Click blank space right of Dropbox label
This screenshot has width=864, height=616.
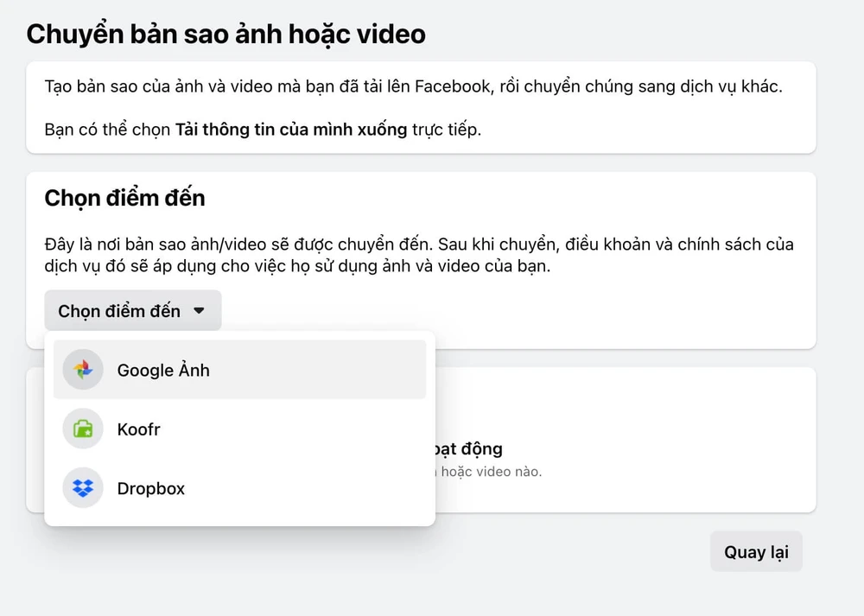click(x=320, y=488)
